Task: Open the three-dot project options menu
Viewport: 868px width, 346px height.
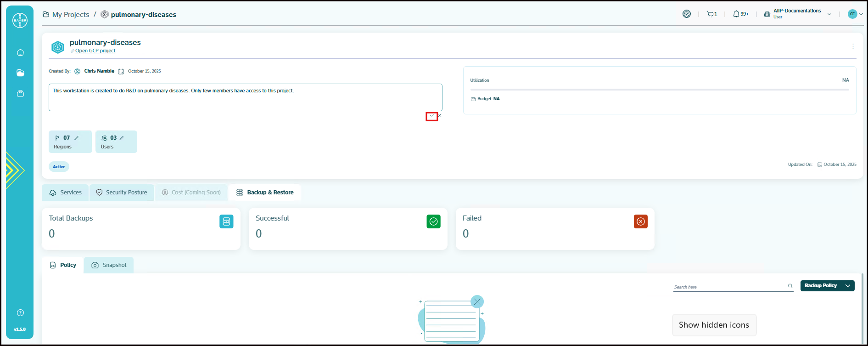Action: coord(853,46)
